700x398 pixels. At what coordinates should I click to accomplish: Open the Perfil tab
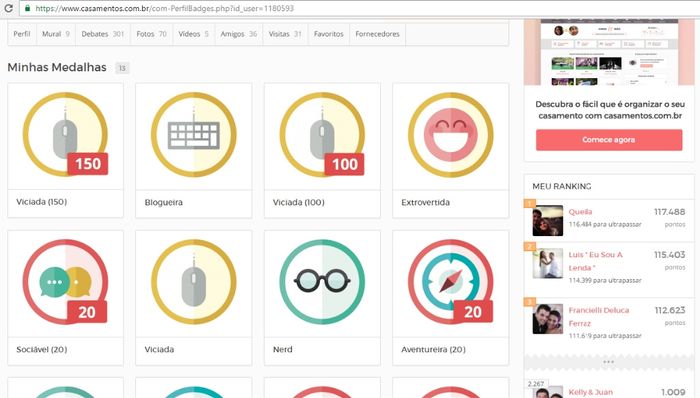22,34
